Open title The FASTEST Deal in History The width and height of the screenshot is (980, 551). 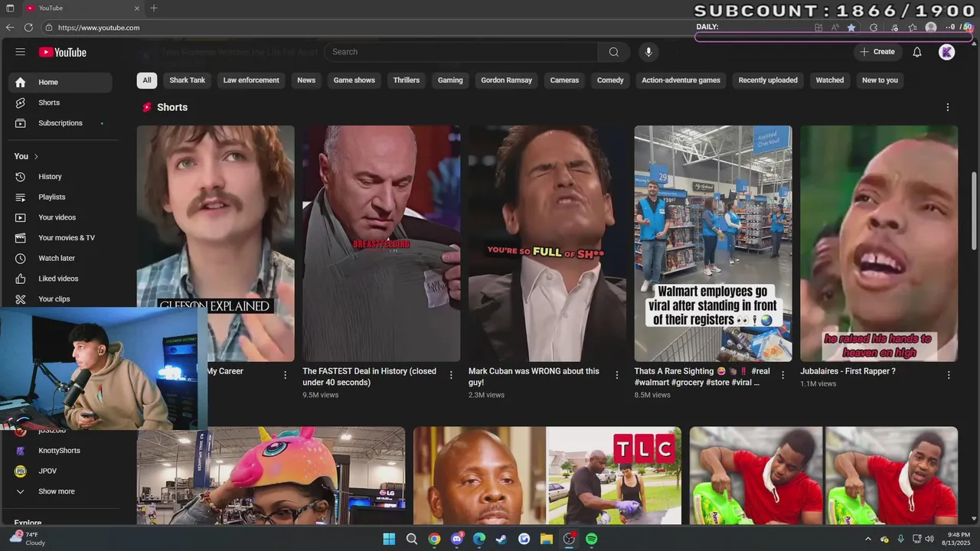pos(370,377)
